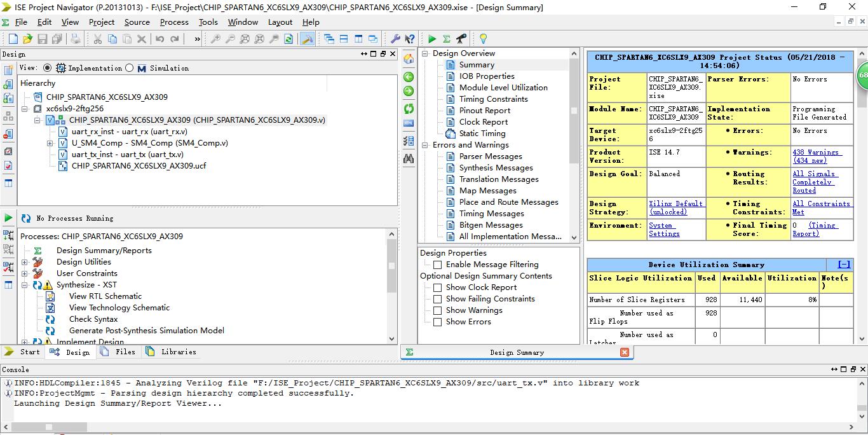Collapse the xc6slx9-2ftg256 device node
Image resolution: width=868 pixels, height=435 pixels.
[x=25, y=109]
